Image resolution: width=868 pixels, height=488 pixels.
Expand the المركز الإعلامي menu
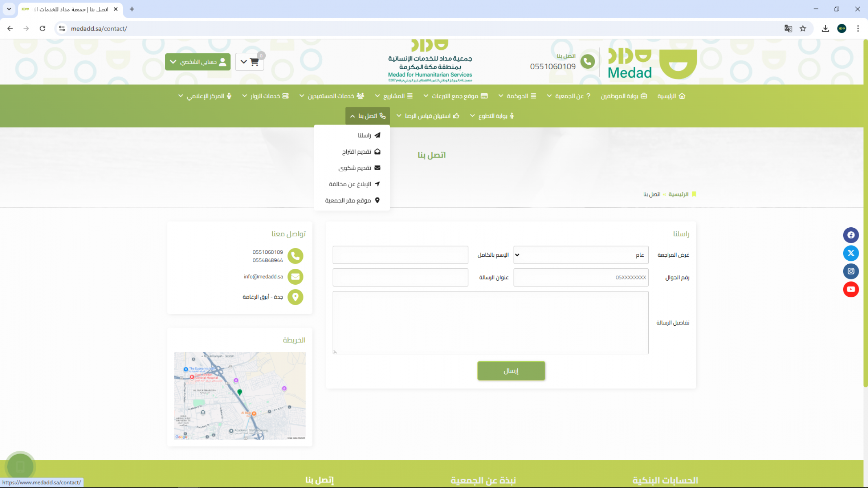coord(205,96)
